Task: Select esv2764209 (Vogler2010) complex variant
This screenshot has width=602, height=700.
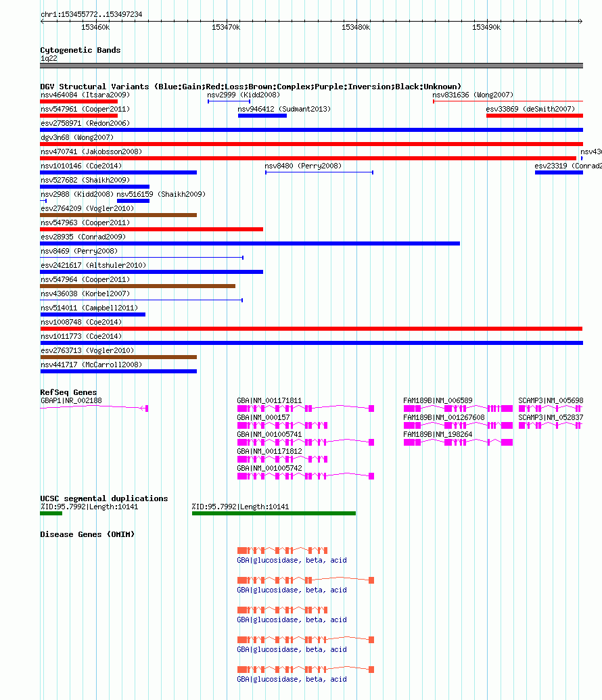Action: tap(118, 215)
